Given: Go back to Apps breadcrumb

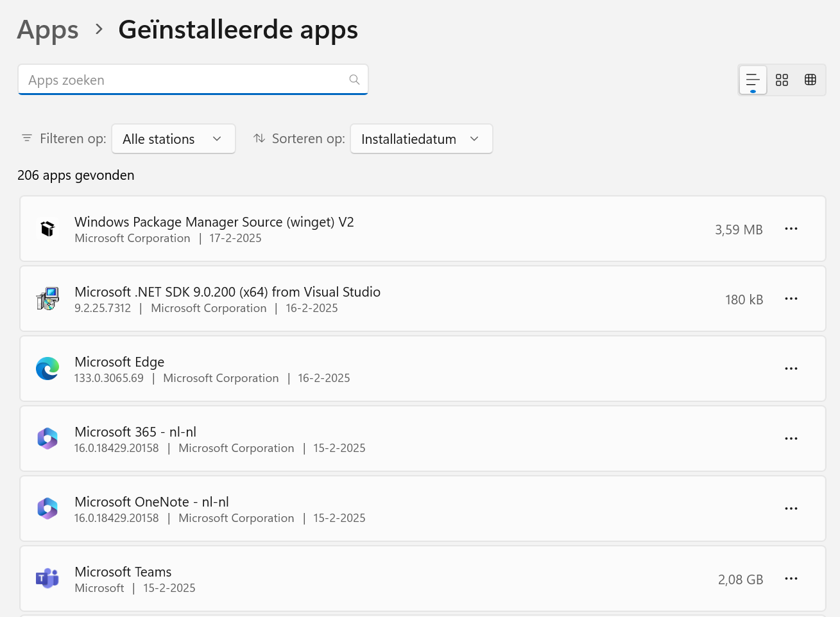Looking at the screenshot, I should tap(48, 30).
